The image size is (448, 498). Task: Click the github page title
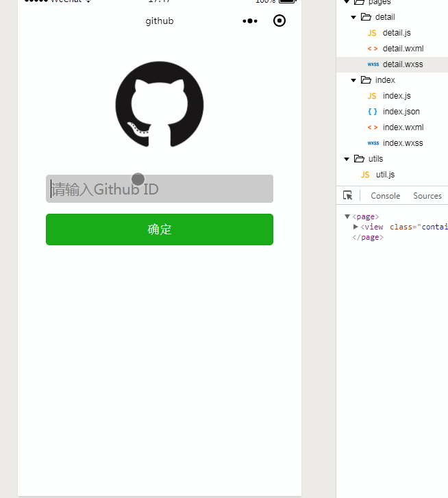point(160,21)
